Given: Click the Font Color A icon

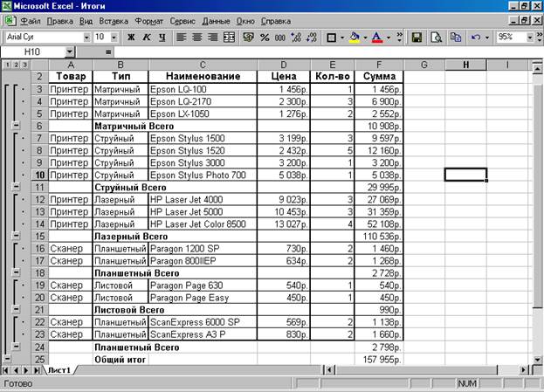Looking at the screenshot, I should (377, 38).
